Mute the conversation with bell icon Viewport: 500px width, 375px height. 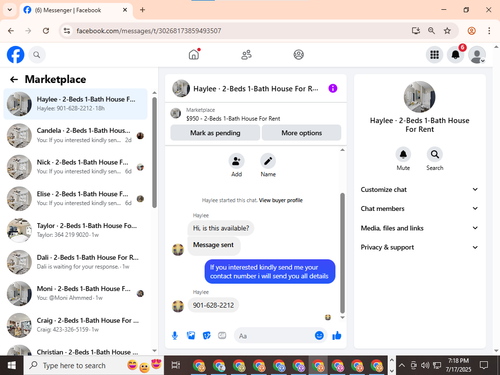(403, 154)
